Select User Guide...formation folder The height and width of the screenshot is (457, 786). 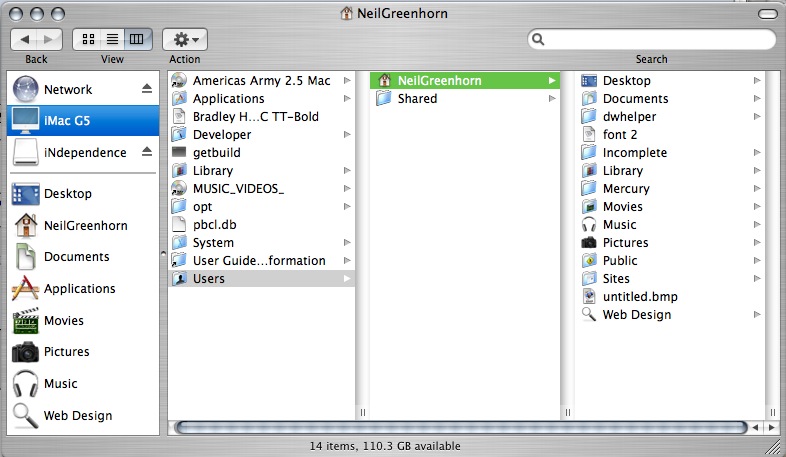(261, 261)
